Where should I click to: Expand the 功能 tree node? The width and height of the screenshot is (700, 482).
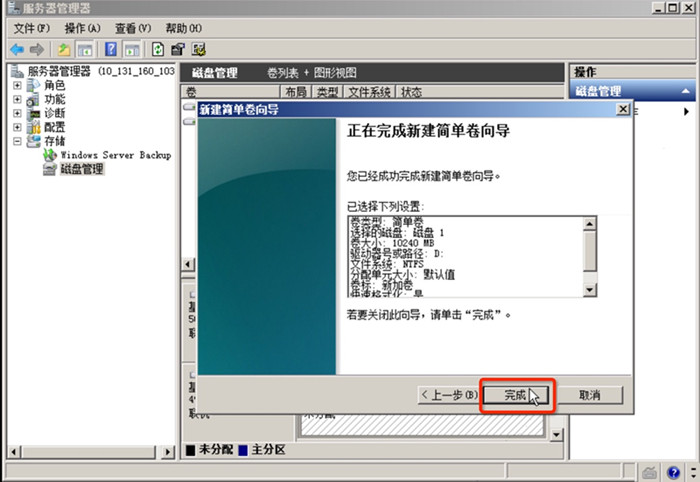(17, 99)
